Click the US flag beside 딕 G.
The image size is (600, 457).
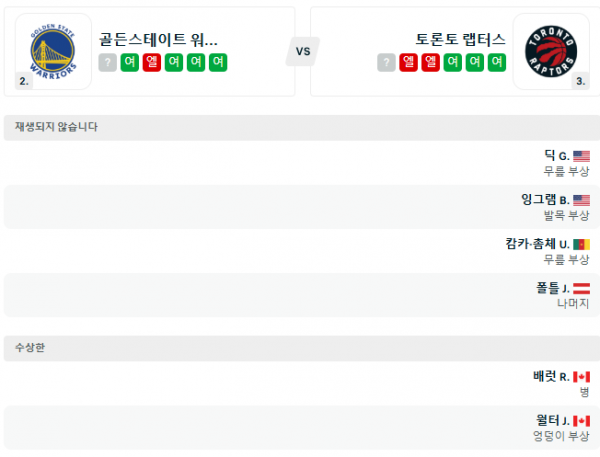tap(581, 156)
